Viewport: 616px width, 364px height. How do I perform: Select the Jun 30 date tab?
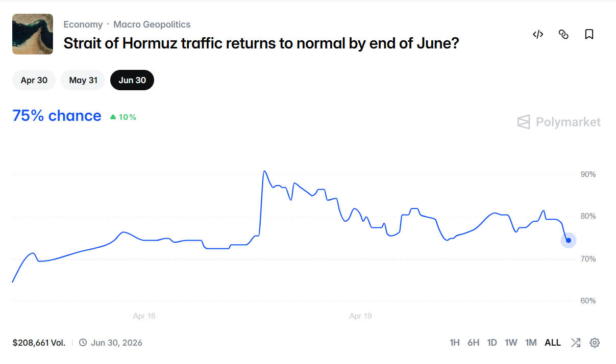coord(132,80)
